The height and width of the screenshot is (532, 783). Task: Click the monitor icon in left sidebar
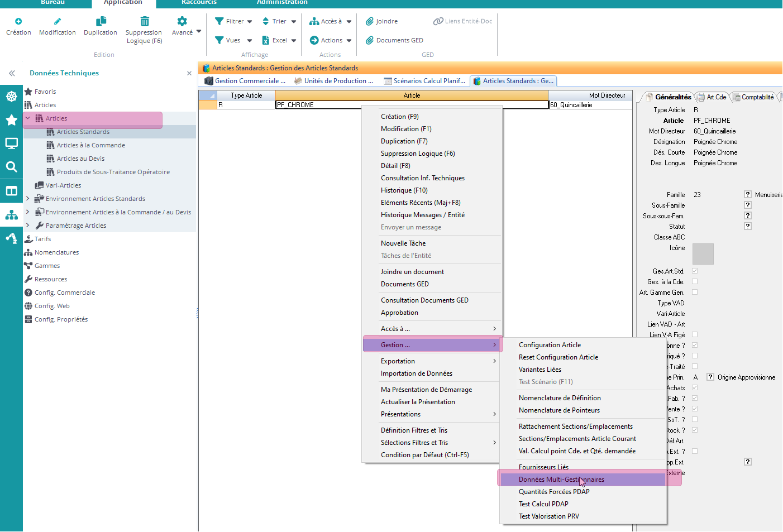tap(11, 143)
